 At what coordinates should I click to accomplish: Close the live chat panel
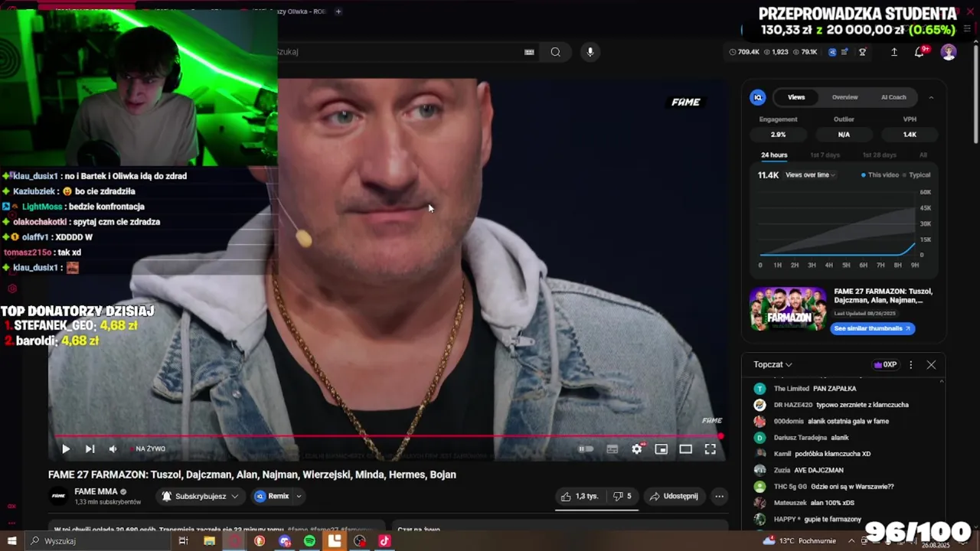pyautogui.click(x=931, y=365)
